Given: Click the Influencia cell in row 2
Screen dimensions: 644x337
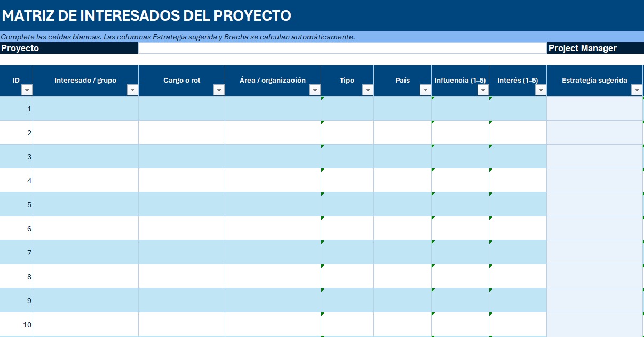Looking at the screenshot, I should (460, 132).
